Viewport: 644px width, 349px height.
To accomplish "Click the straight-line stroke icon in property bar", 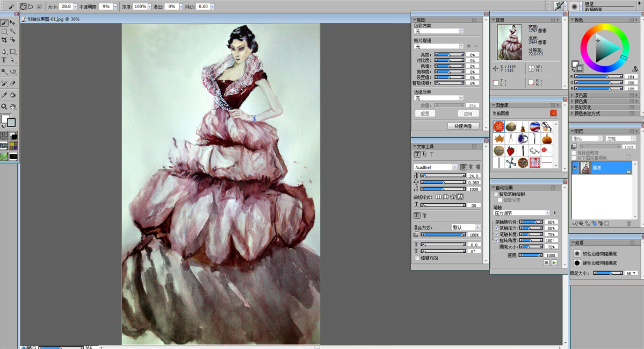I will tap(31, 6).
